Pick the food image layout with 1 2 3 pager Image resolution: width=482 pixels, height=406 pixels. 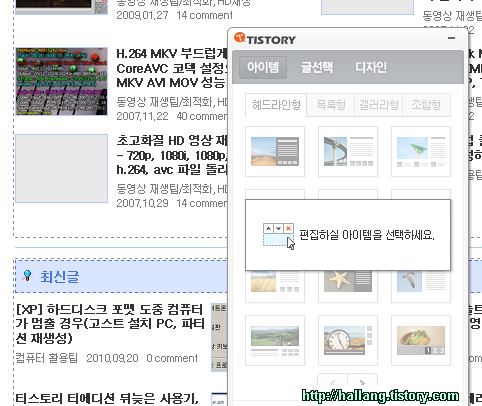(421, 340)
